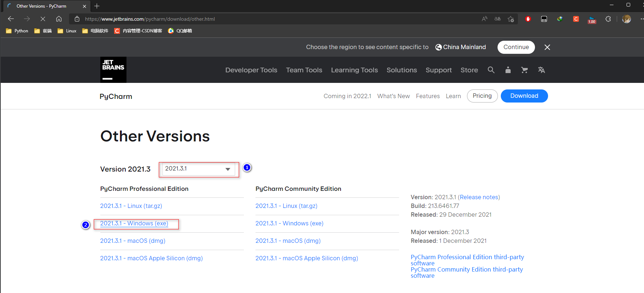Download Professional 2021.3.1 macOS dmg
This screenshot has height=293, width=644.
133,241
